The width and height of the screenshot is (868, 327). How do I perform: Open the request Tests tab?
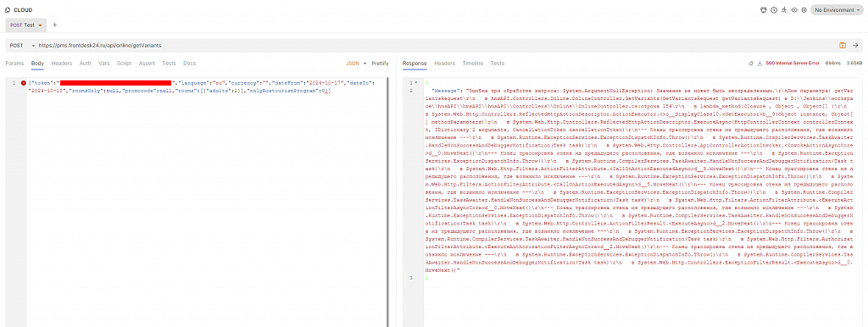(169, 63)
